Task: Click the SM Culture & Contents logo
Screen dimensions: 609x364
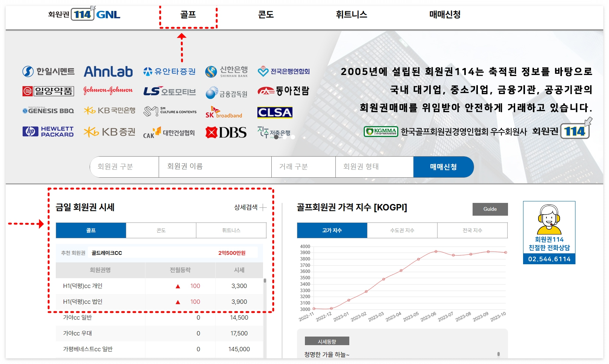Action: tap(170, 111)
